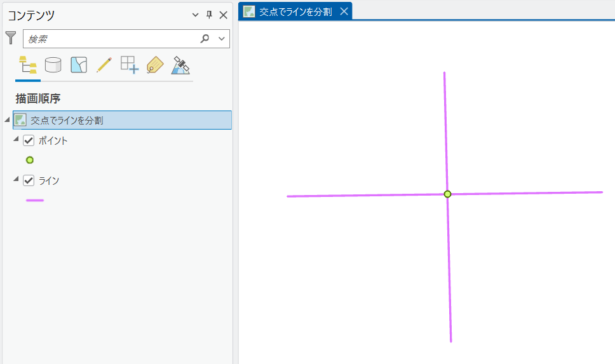Click the purple line symbol under ライン

pyautogui.click(x=34, y=200)
